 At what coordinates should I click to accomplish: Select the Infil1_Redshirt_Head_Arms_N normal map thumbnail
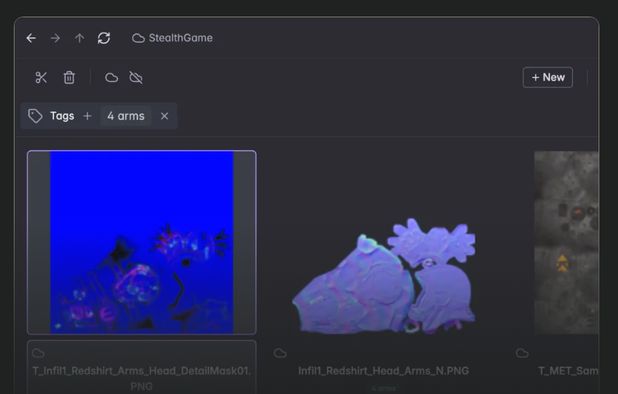click(384, 276)
